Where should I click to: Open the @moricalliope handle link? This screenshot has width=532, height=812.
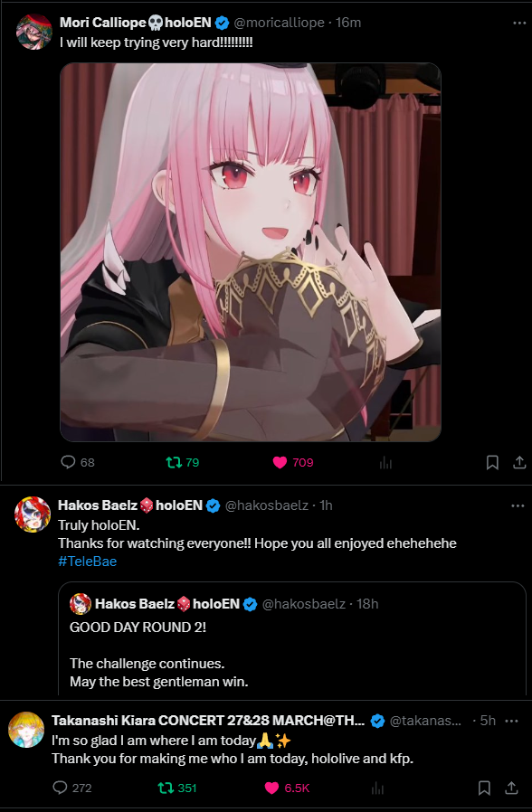point(279,23)
